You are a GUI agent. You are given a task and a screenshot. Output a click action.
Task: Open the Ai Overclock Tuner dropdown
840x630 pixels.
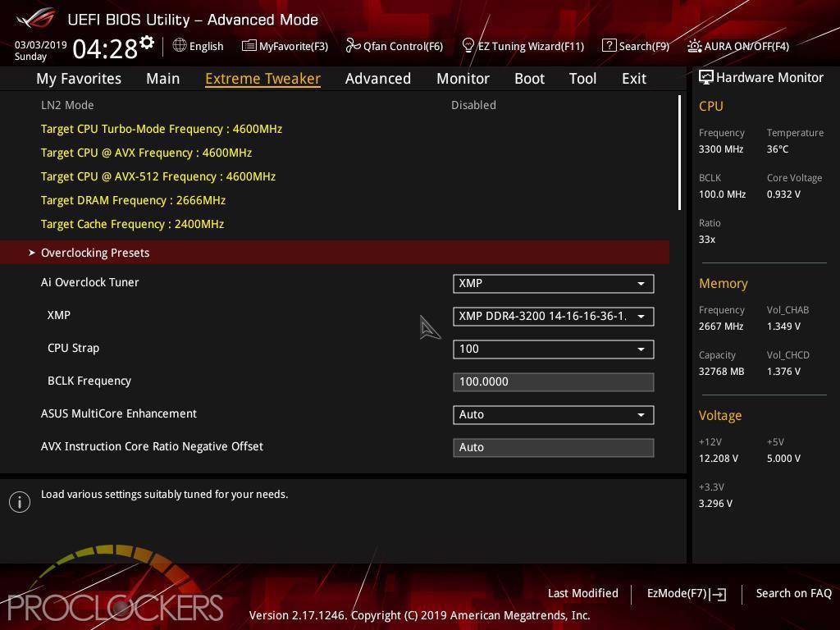(x=554, y=283)
